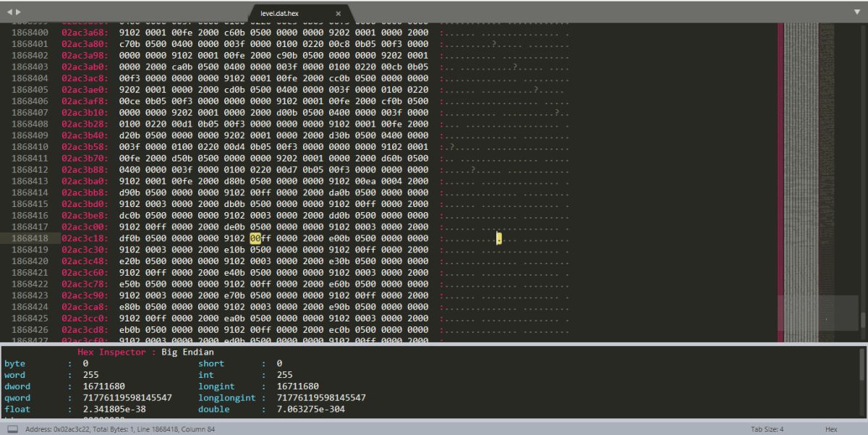Click address 02ac3c18:
Screen dimensions: 868x435
pyautogui.click(x=85, y=238)
